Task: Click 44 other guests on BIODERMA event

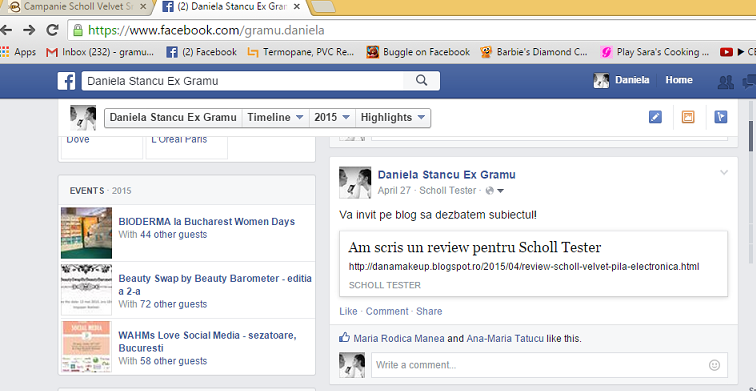Action: pos(174,235)
